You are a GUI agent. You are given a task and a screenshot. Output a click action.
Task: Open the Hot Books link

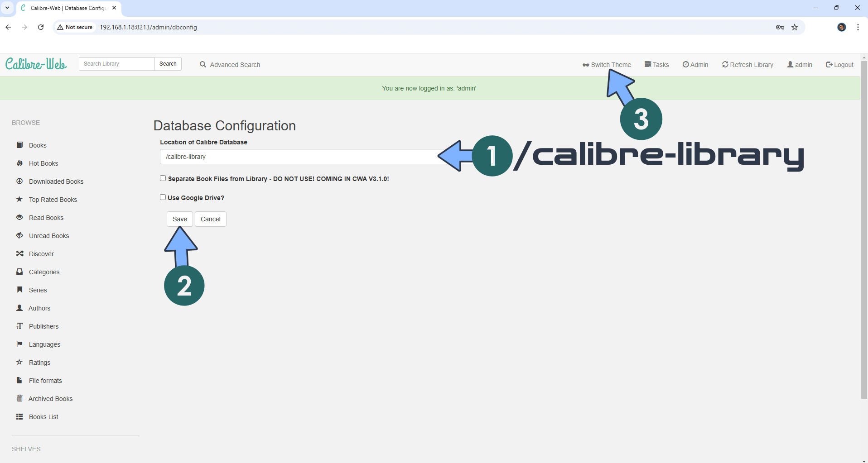click(43, 163)
